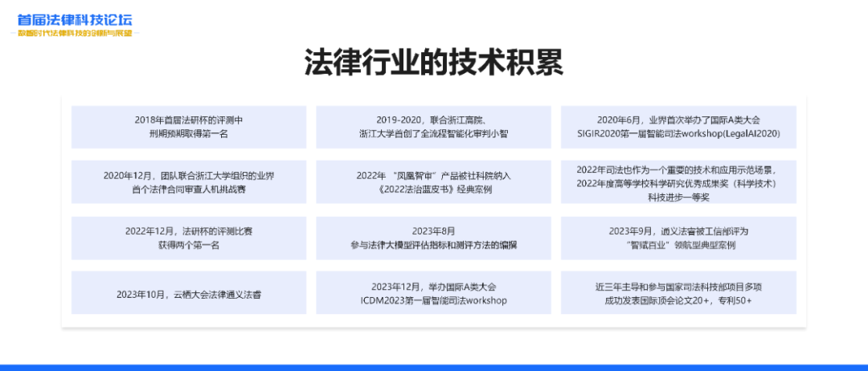
Task: Select the 2018年首届法研杯 card
Action: [189, 127]
